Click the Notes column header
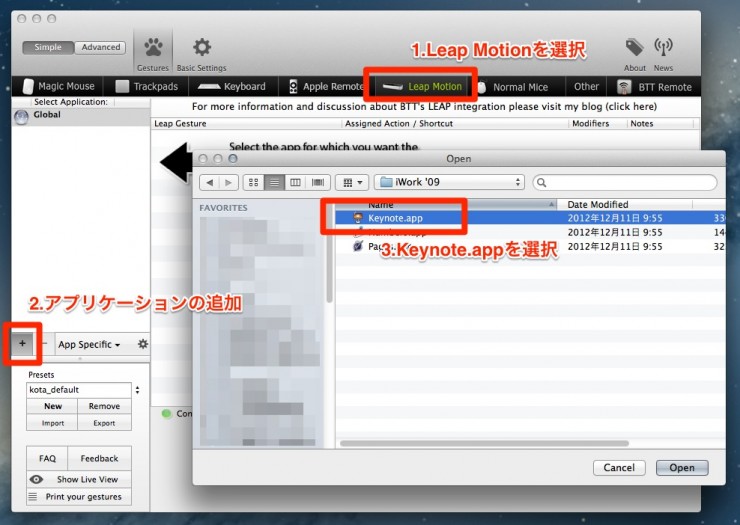 tap(661, 124)
